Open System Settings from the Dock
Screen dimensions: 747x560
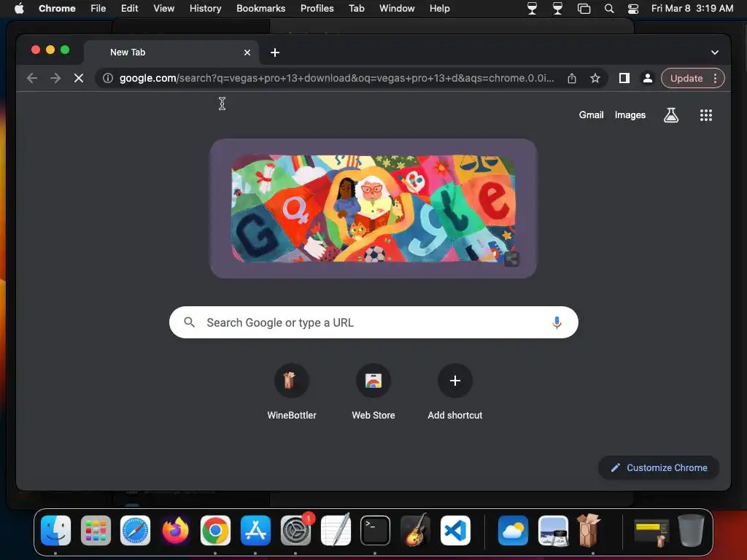(x=295, y=530)
